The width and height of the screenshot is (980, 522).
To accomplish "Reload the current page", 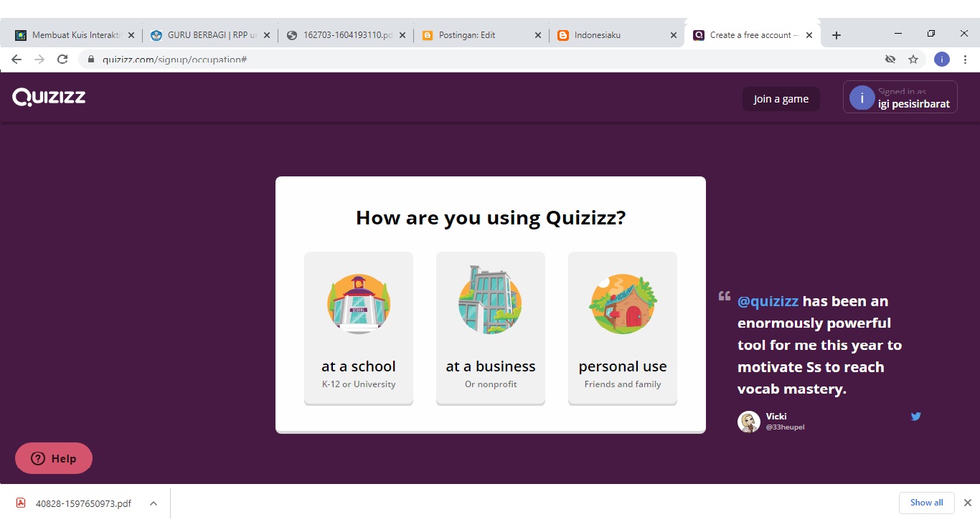I will (x=62, y=59).
